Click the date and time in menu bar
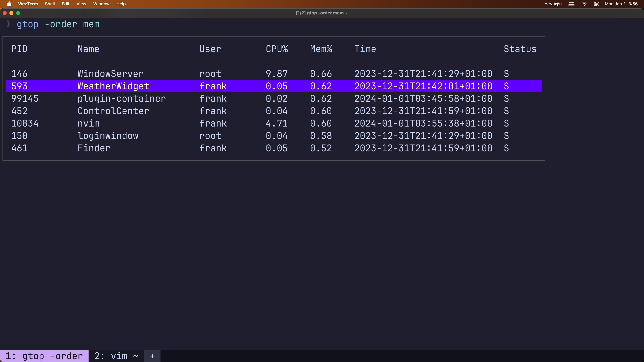 [621, 4]
